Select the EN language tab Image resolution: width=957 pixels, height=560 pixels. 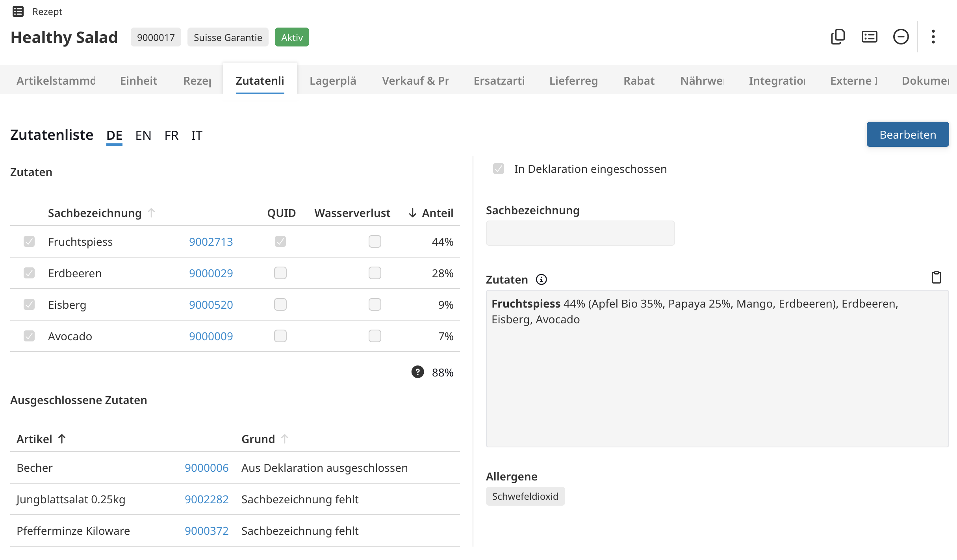click(x=143, y=135)
